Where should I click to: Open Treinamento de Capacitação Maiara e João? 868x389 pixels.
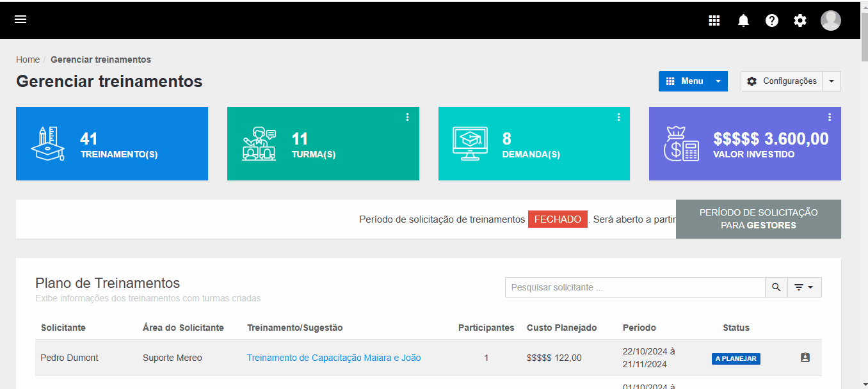click(334, 358)
